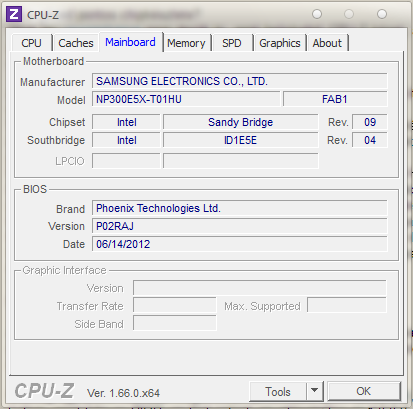413x409 pixels.
Task: Select BIOS brand Phoenix Technologies Ltd.
Action: click(240, 208)
